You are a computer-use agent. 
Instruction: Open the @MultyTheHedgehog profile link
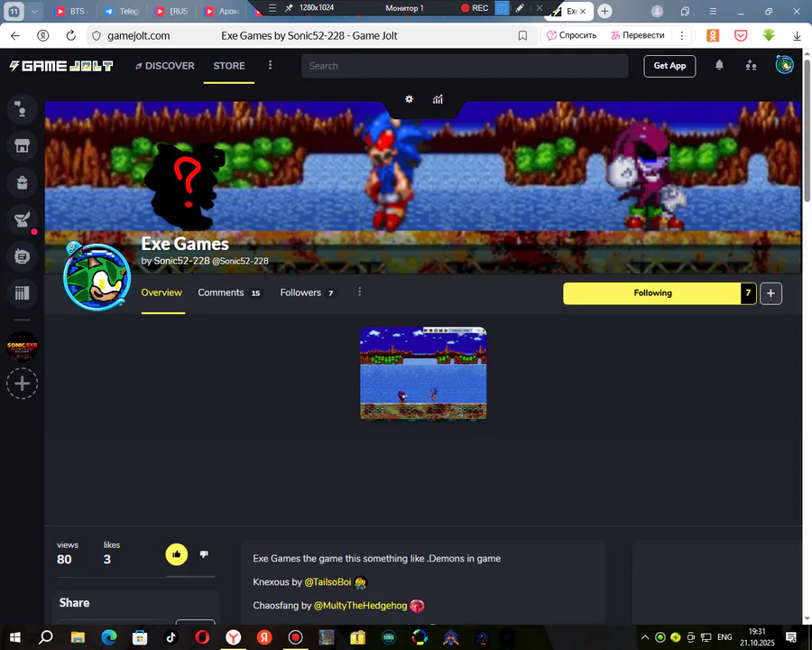(x=360, y=606)
